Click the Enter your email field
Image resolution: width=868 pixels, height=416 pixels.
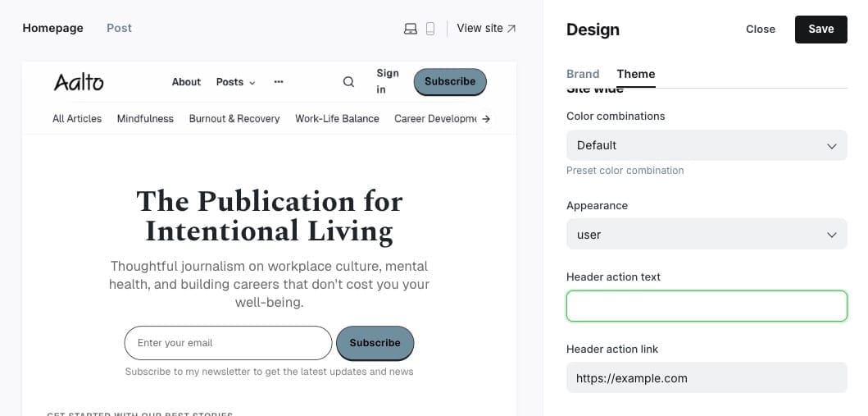(x=228, y=343)
